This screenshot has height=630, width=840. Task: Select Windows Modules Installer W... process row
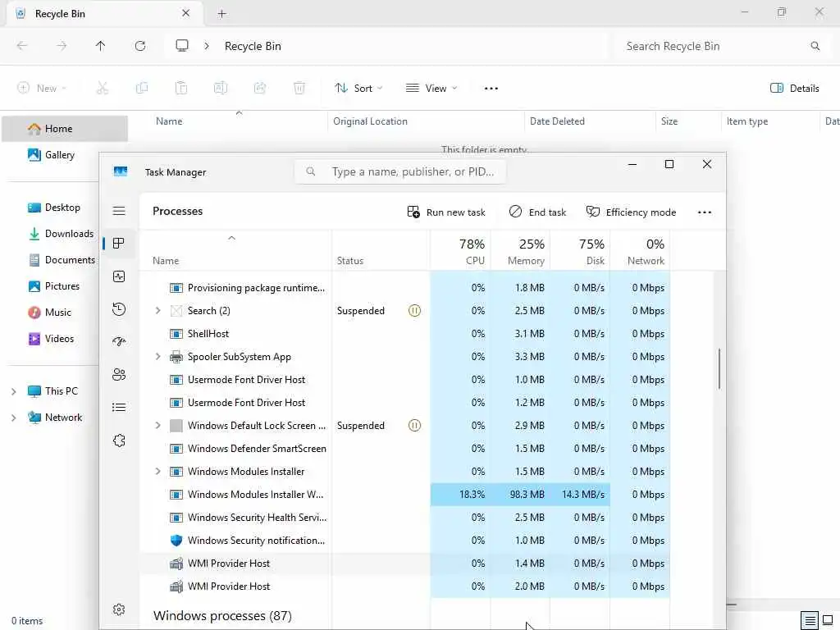click(404, 495)
